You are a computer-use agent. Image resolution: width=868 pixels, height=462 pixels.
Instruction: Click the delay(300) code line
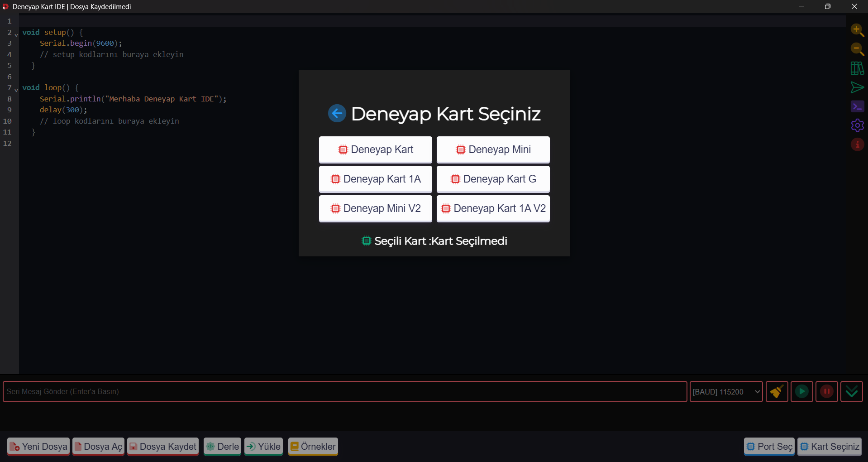point(63,110)
